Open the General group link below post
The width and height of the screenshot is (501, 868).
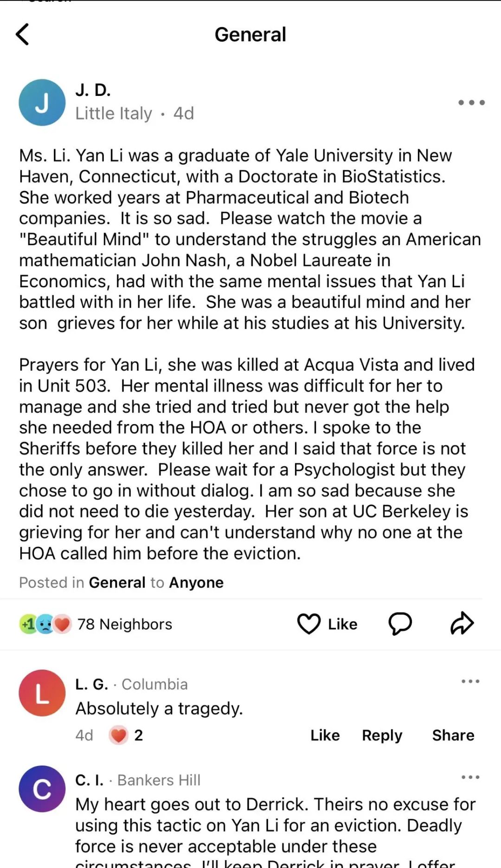click(x=117, y=583)
